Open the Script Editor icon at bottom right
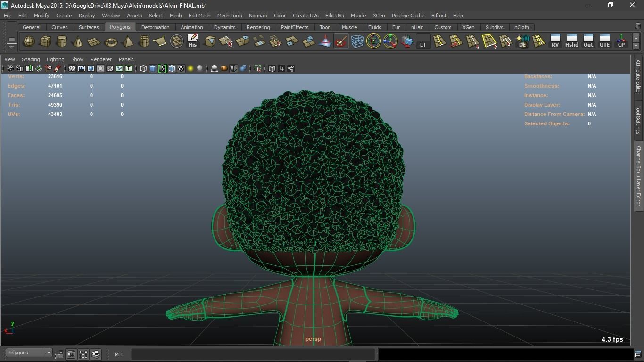This screenshot has height=362, width=644. pyautogui.click(x=638, y=354)
